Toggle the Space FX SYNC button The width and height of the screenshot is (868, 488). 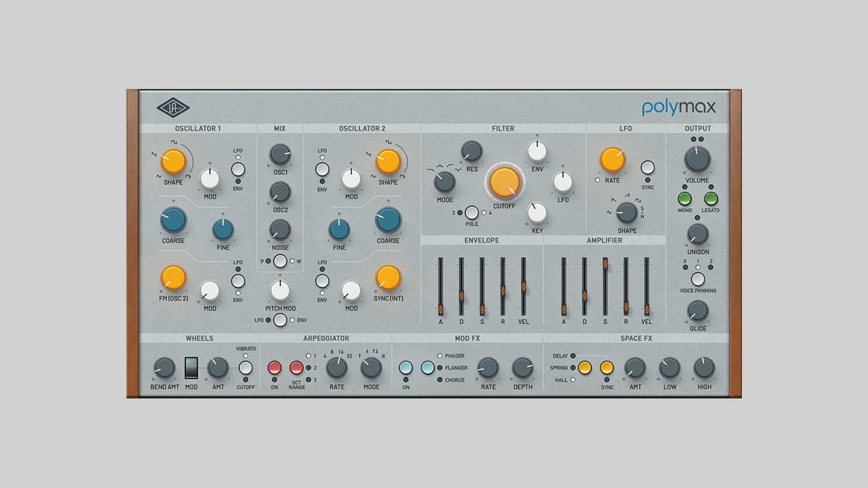point(607,368)
